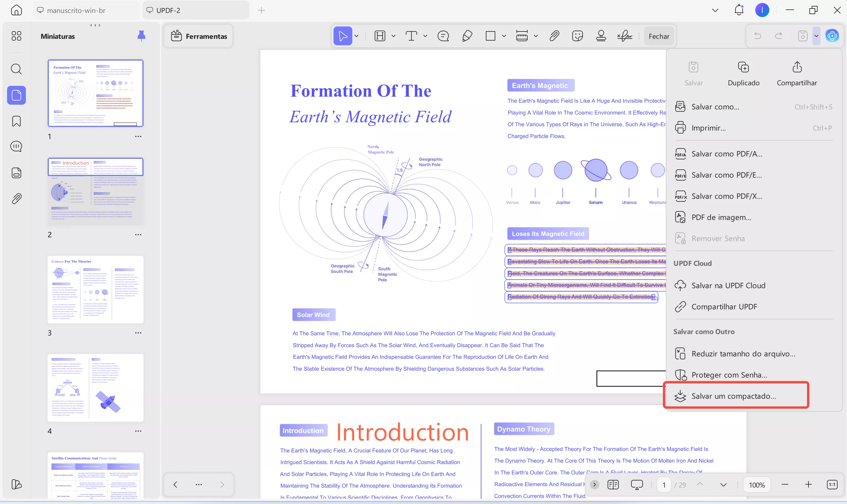Image resolution: width=847 pixels, height=504 pixels.
Task: Click the Fechar button
Action: [x=658, y=36]
